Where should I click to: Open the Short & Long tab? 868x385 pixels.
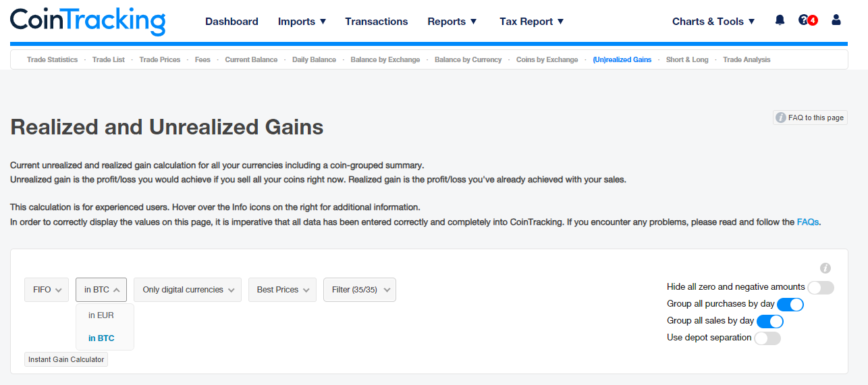point(687,59)
